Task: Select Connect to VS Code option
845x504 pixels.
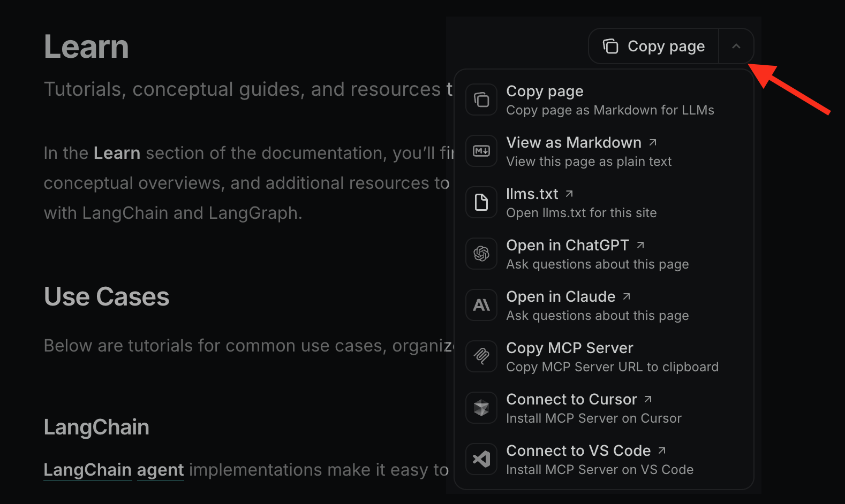Action: [x=599, y=460]
